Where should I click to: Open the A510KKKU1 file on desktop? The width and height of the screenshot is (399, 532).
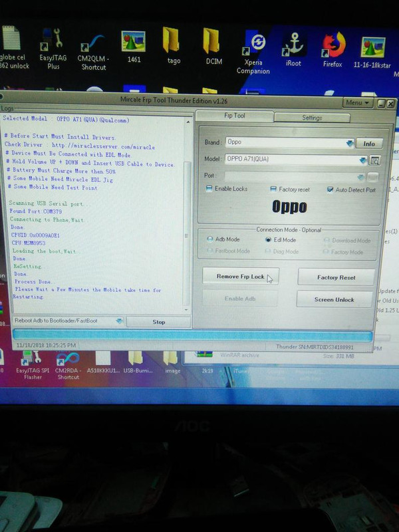point(103,362)
